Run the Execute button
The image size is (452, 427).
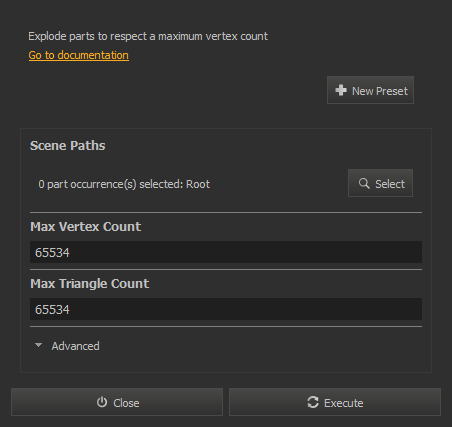click(x=335, y=402)
